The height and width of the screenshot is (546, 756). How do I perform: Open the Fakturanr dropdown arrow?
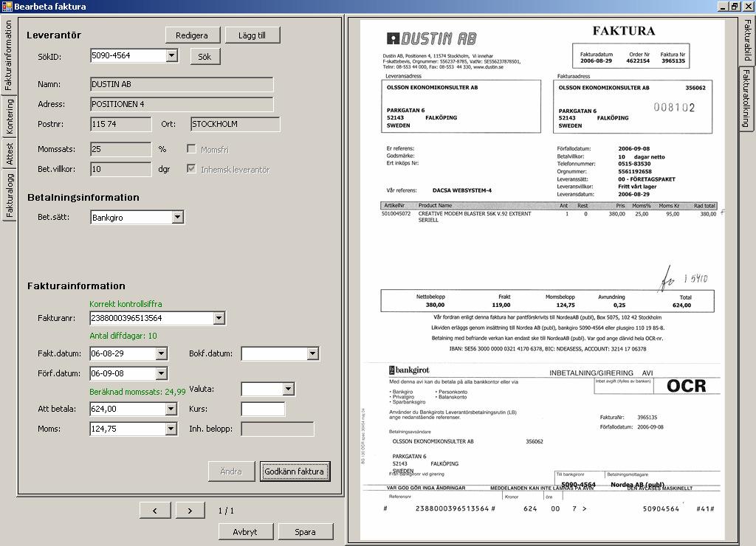(219, 318)
